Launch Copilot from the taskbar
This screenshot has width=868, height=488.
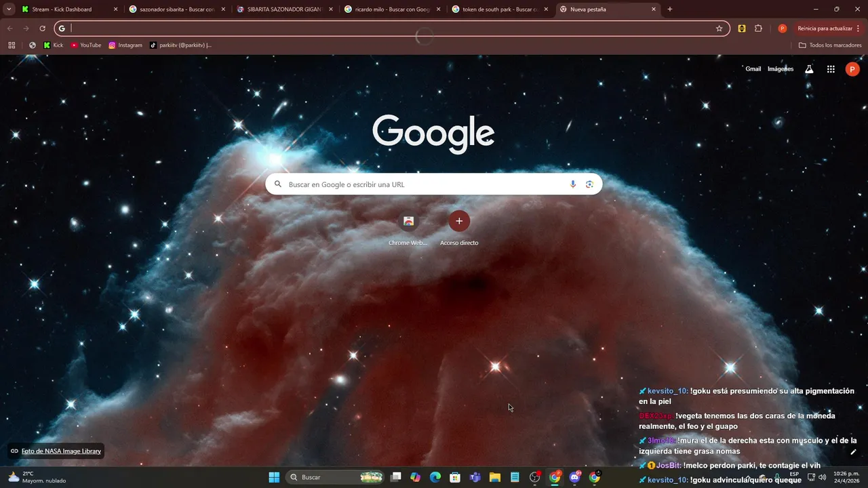click(x=416, y=477)
